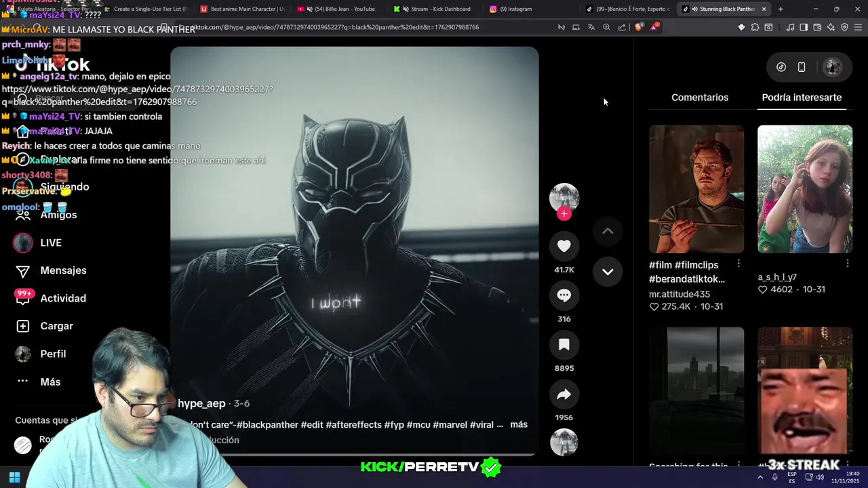Click the translate page icon in address bar

[x=591, y=27]
